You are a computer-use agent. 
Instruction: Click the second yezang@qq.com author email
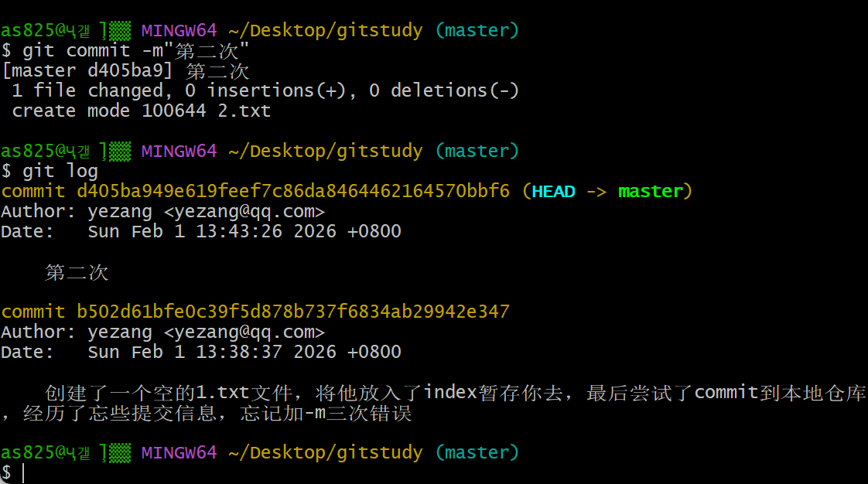[244, 332]
